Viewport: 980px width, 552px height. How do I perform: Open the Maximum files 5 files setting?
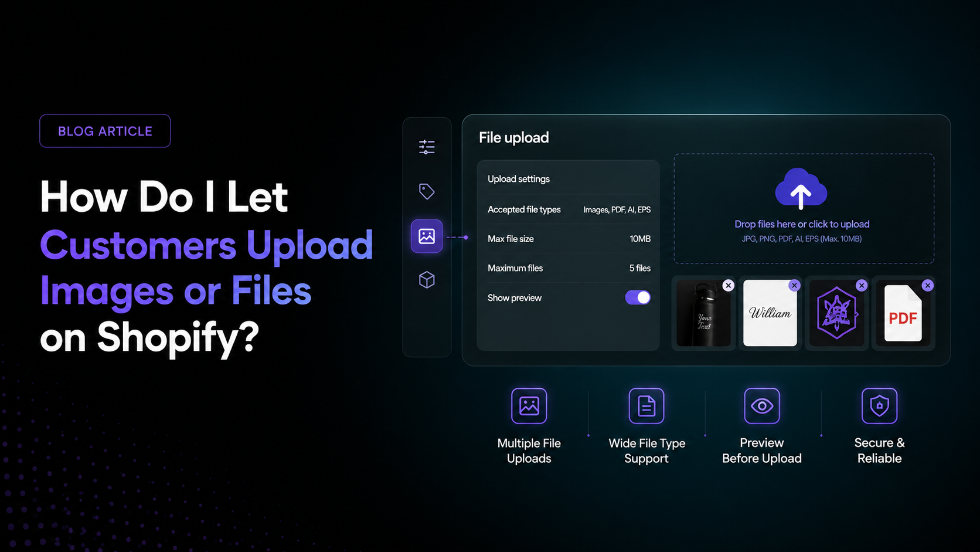(569, 268)
